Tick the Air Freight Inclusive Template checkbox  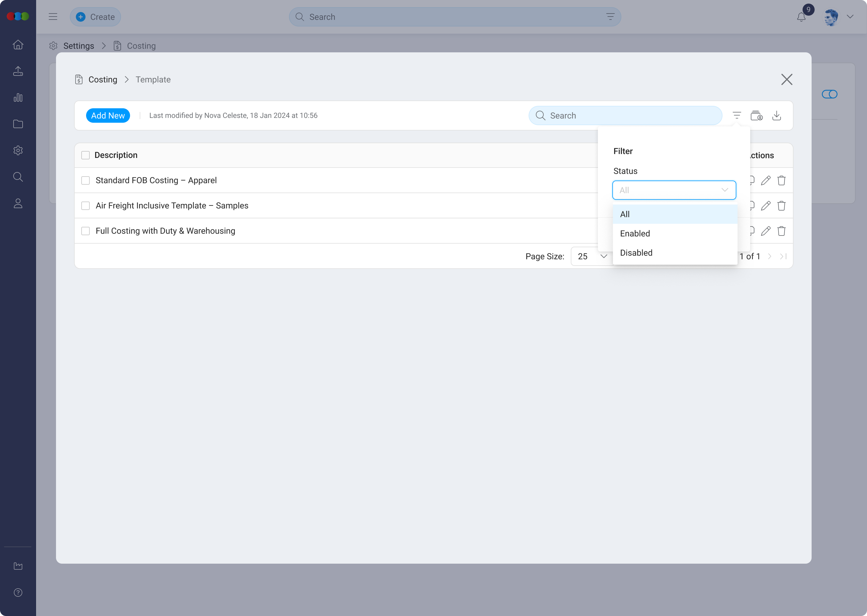[85, 206]
